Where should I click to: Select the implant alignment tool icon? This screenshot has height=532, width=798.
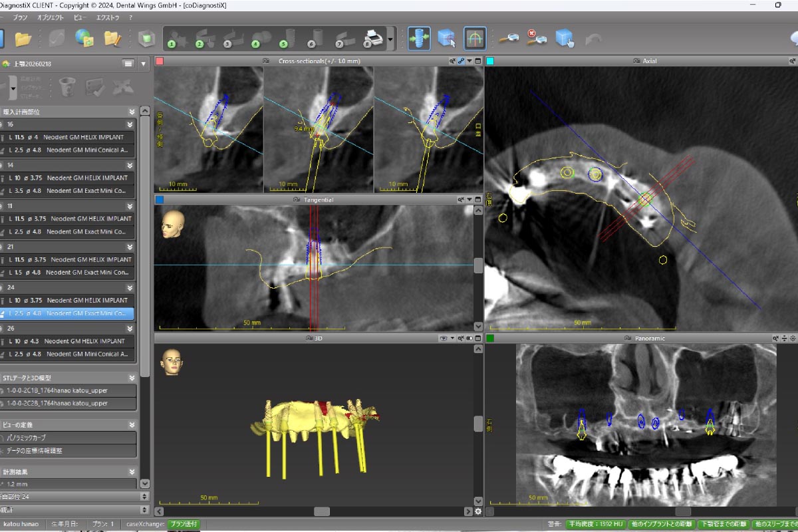(419, 39)
